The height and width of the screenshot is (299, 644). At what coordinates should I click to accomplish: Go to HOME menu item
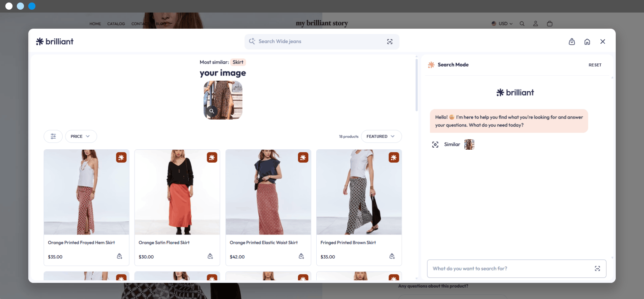pyautogui.click(x=95, y=24)
